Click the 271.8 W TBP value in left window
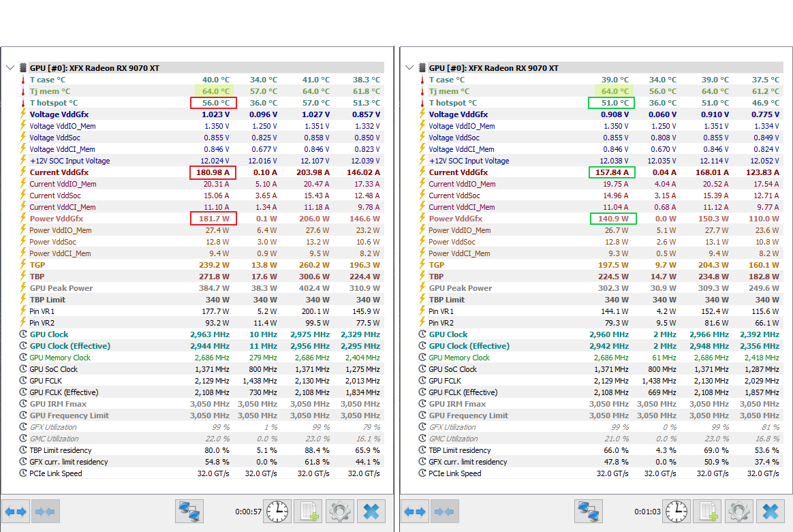The width and height of the screenshot is (793, 532). click(214, 277)
